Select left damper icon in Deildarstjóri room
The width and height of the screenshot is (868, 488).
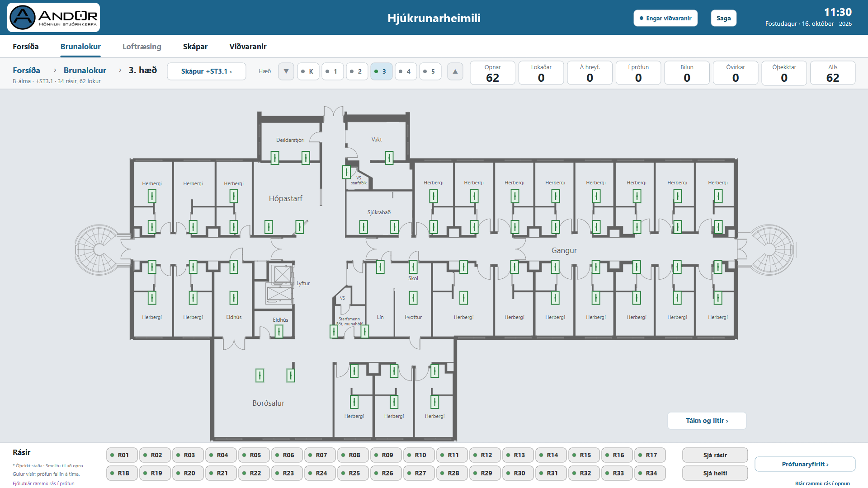[x=274, y=158]
